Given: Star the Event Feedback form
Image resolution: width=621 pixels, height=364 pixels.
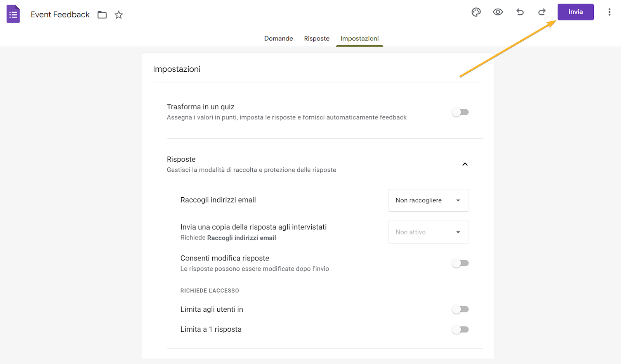Looking at the screenshot, I should 119,15.
